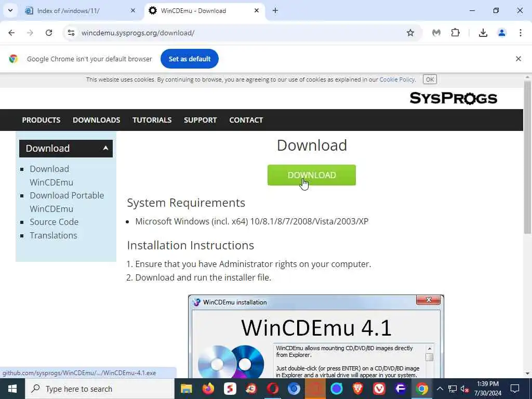Collapse the Download sidebar panel arrow

point(105,148)
